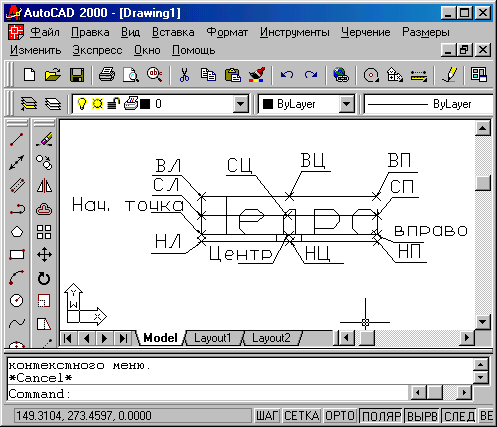This screenshot has width=497, height=427.
Task: Select the Rotate tool
Action: (x=44, y=278)
